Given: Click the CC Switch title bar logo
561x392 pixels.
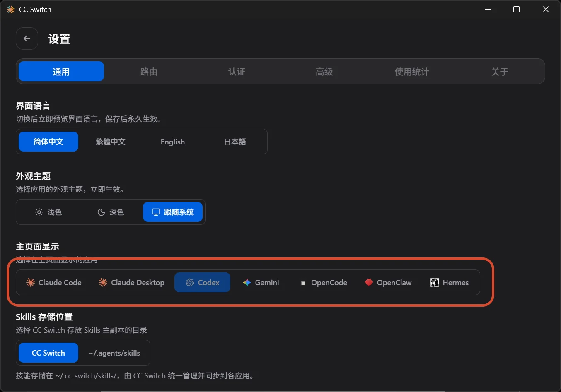Looking at the screenshot, I should point(11,10).
